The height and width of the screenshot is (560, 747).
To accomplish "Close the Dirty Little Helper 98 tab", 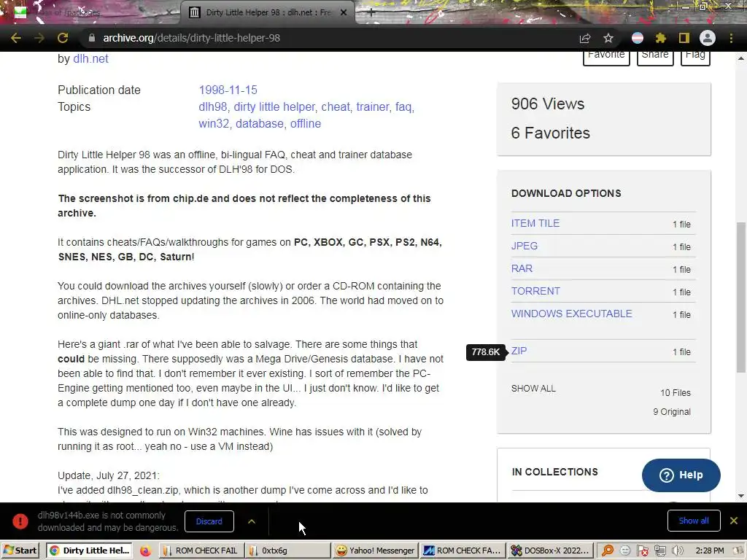I will pyautogui.click(x=344, y=13).
